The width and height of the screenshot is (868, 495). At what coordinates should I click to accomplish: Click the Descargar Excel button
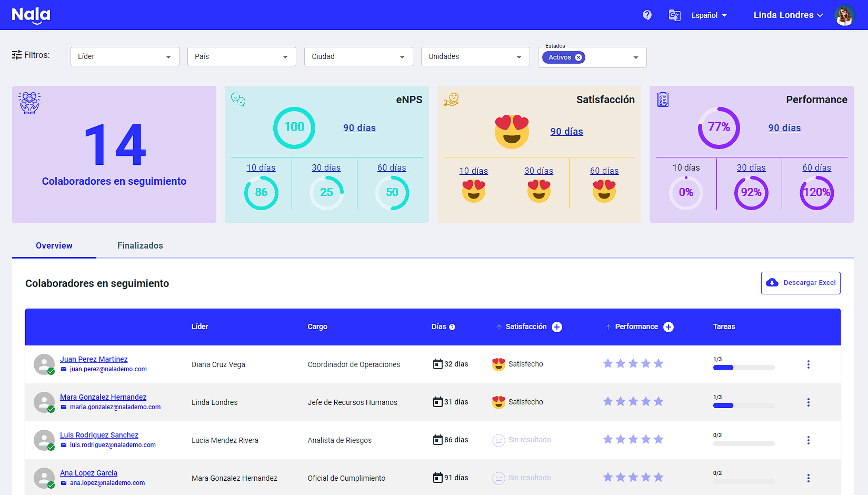(x=800, y=283)
